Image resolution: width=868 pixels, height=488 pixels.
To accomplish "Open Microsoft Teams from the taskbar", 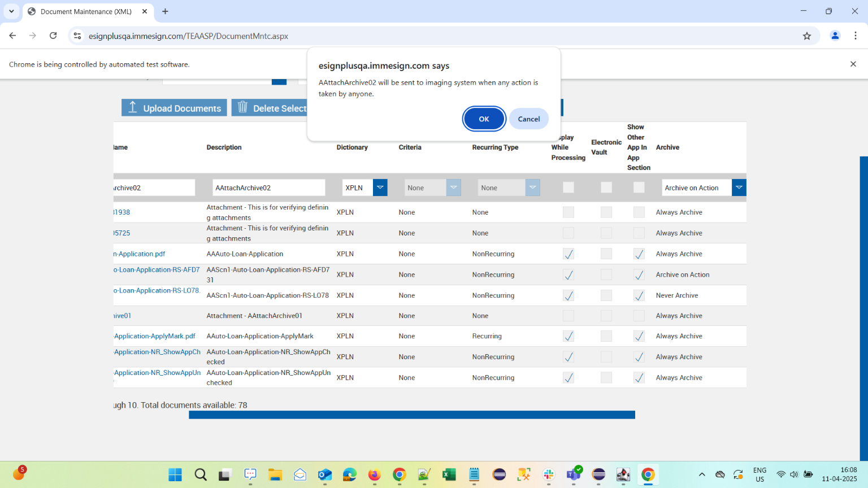I will point(574,474).
